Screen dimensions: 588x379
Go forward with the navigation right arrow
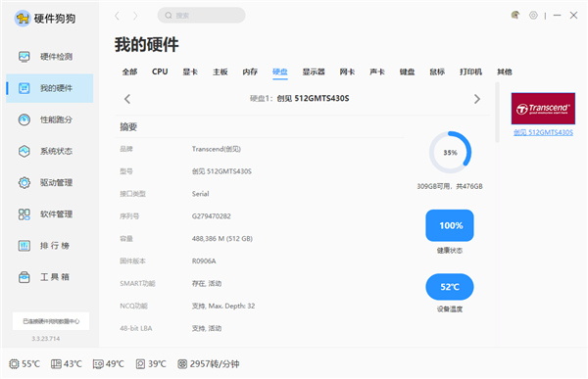pyautogui.click(x=135, y=16)
